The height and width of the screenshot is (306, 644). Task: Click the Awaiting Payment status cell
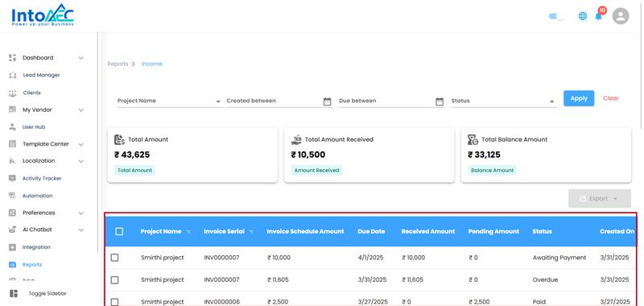(559, 258)
